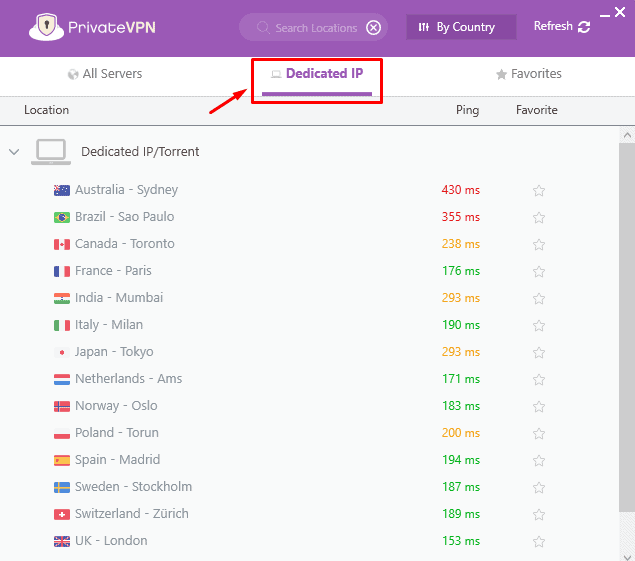Clear the search with the X icon
The image size is (635, 561).
(x=374, y=27)
